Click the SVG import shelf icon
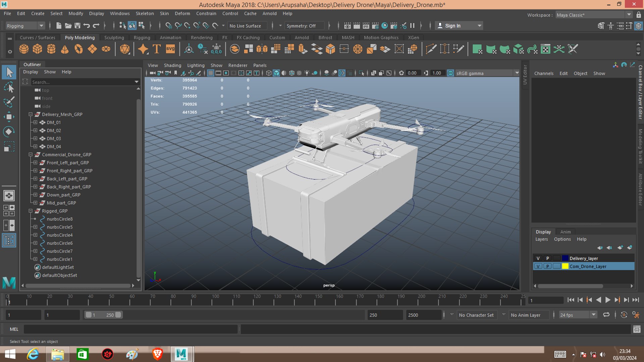 click(170, 49)
